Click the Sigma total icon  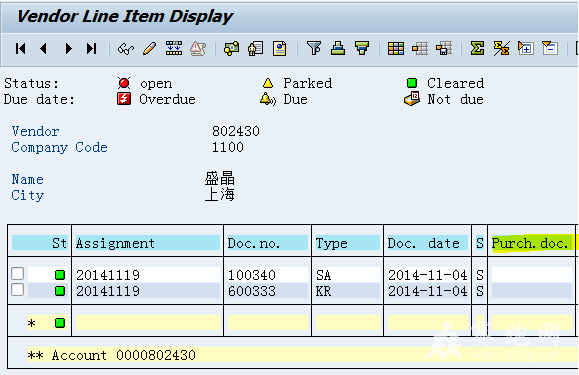click(477, 48)
